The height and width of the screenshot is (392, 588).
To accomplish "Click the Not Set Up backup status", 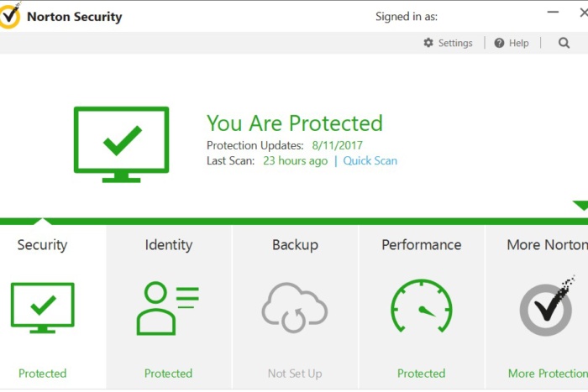I will click(295, 374).
